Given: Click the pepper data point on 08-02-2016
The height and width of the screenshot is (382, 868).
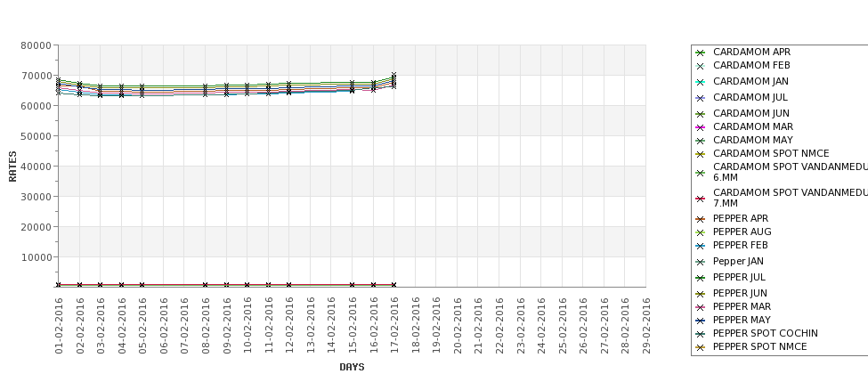Looking at the screenshot, I should pyautogui.click(x=206, y=285).
